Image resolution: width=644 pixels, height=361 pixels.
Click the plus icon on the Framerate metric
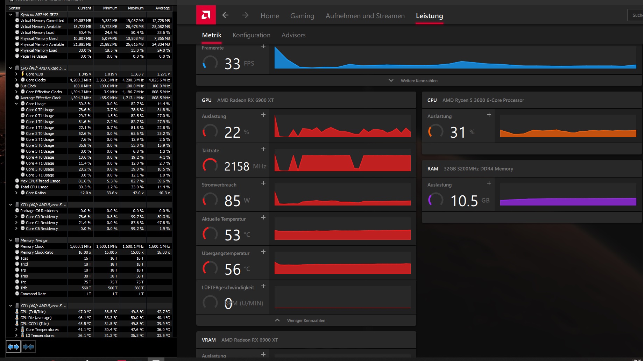pyautogui.click(x=263, y=46)
